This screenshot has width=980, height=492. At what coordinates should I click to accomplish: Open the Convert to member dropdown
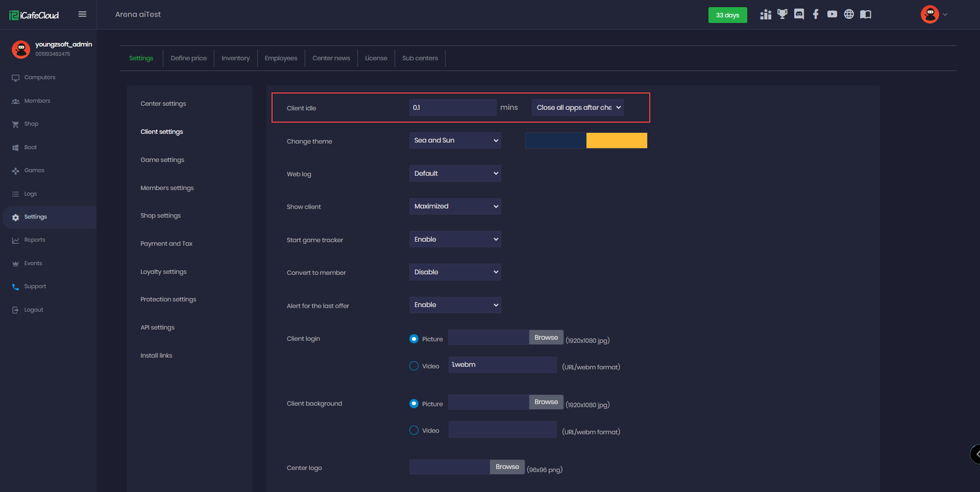tap(455, 272)
